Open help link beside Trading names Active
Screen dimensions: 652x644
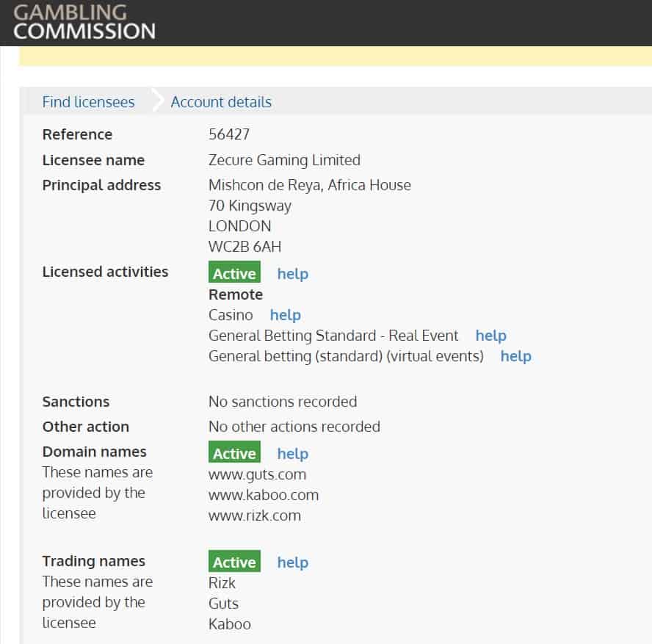(x=293, y=563)
